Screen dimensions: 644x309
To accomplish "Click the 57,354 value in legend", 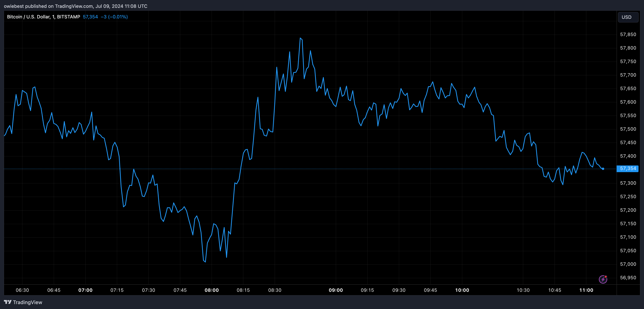I will pos(90,17).
